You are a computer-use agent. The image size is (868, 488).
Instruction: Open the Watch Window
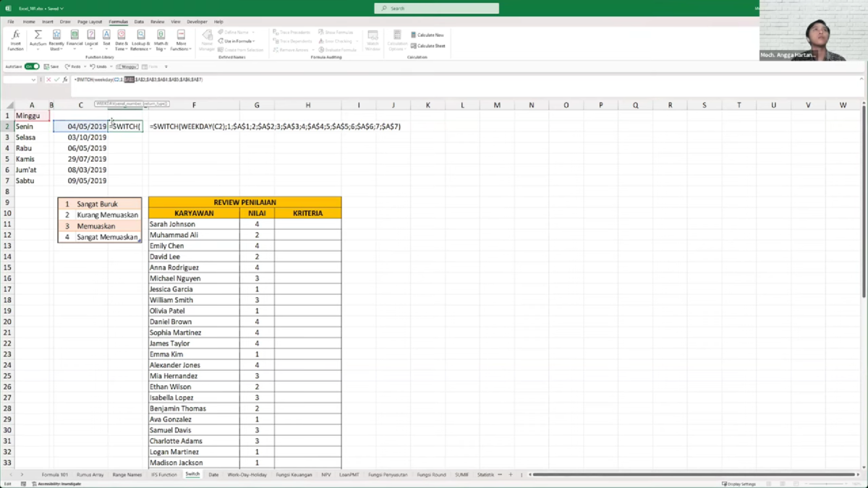click(373, 40)
